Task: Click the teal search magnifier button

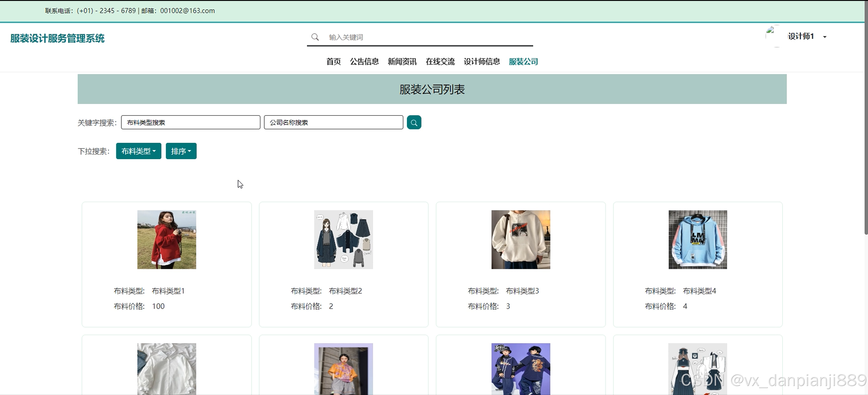Action: click(414, 122)
